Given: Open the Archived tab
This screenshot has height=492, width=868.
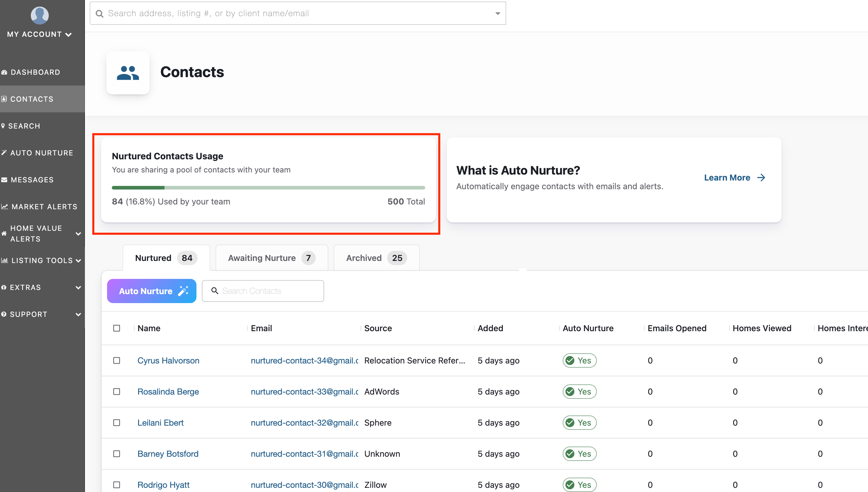Looking at the screenshot, I should (376, 258).
